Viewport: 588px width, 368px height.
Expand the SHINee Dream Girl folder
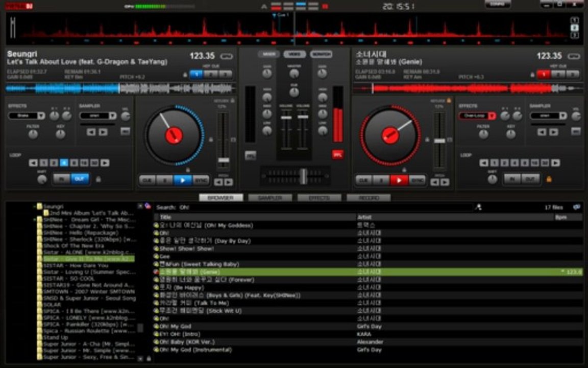[x=35, y=220]
